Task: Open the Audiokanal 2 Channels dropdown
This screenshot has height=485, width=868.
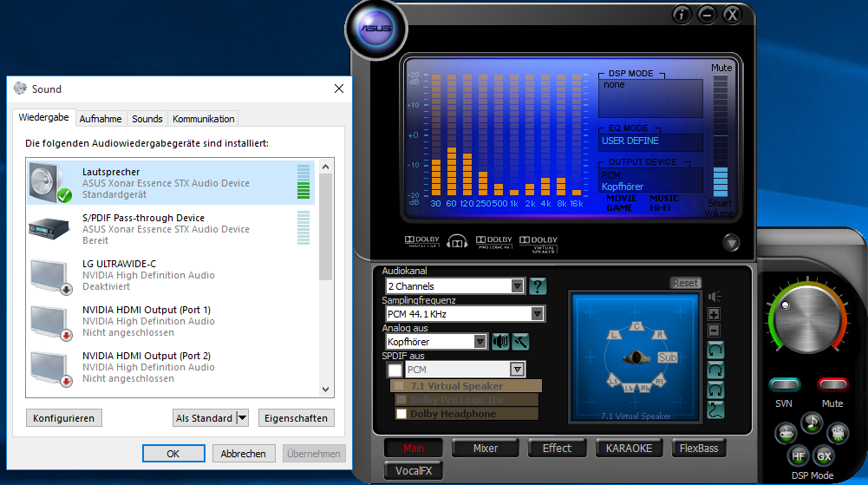Action: 517,286
